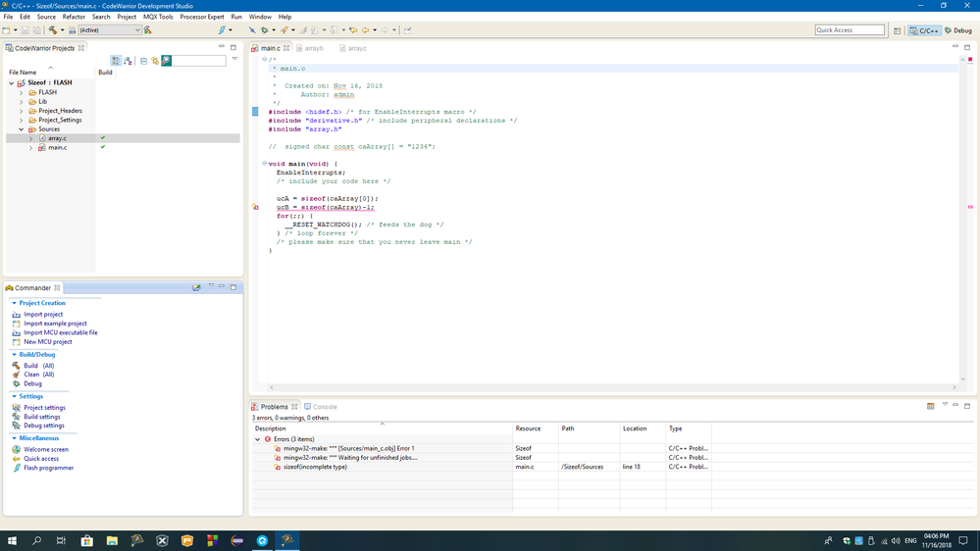The image size is (980, 551).
Task: Click the green Debug bug toolbar icon
Action: point(265,30)
